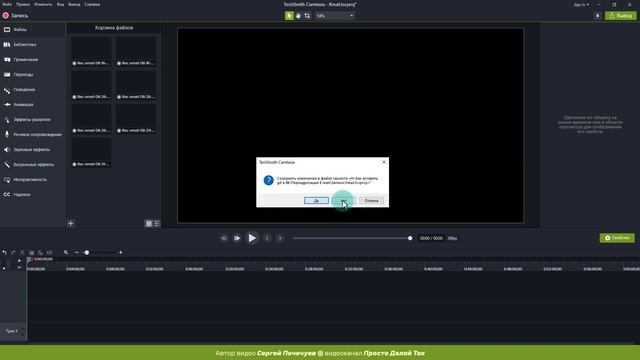Image resolution: width=640 pixels, height=360 pixels.
Task: Open the Библиотека library panel
Action: coord(33,44)
